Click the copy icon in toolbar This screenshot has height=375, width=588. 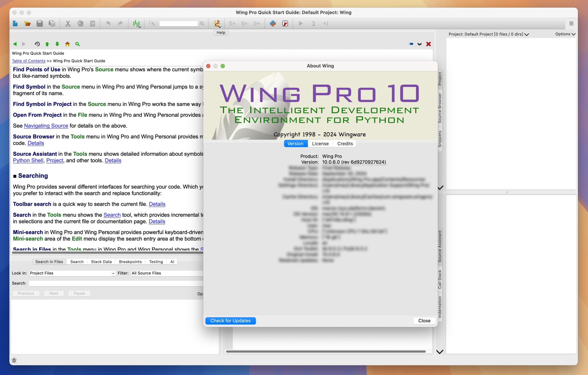pos(80,23)
